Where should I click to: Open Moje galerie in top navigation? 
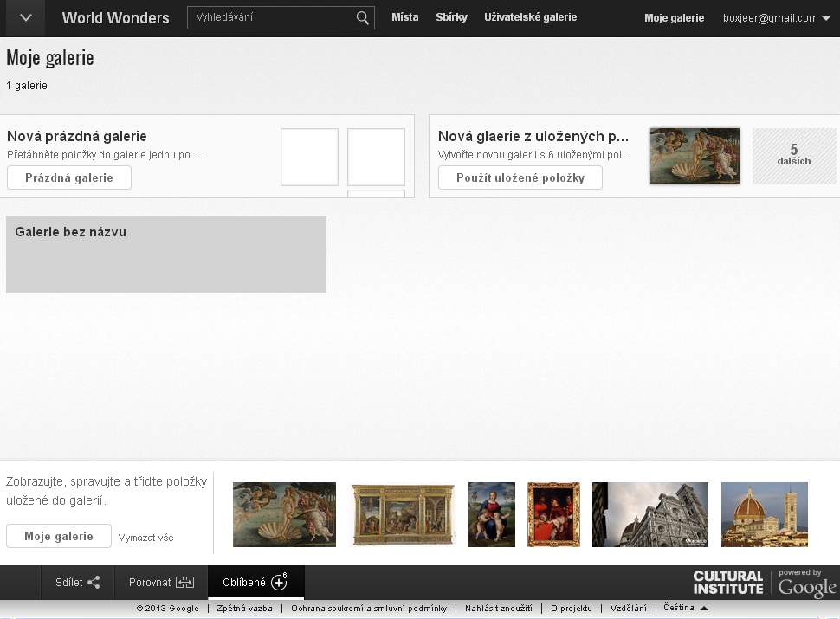click(674, 18)
